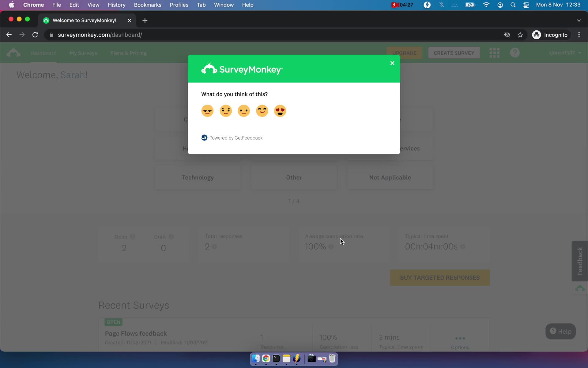588x368 pixels.
Task: Expand the apps grid icon top right
Action: (494, 52)
